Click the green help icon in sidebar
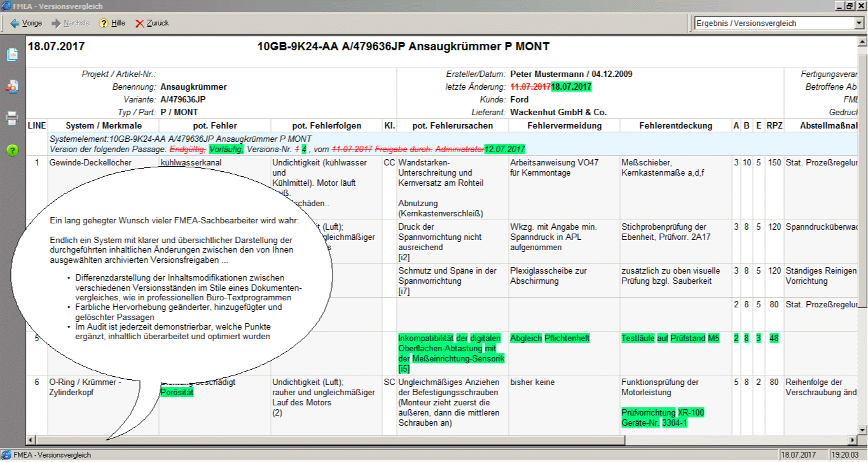This screenshot has width=868, height=462. 12,150
